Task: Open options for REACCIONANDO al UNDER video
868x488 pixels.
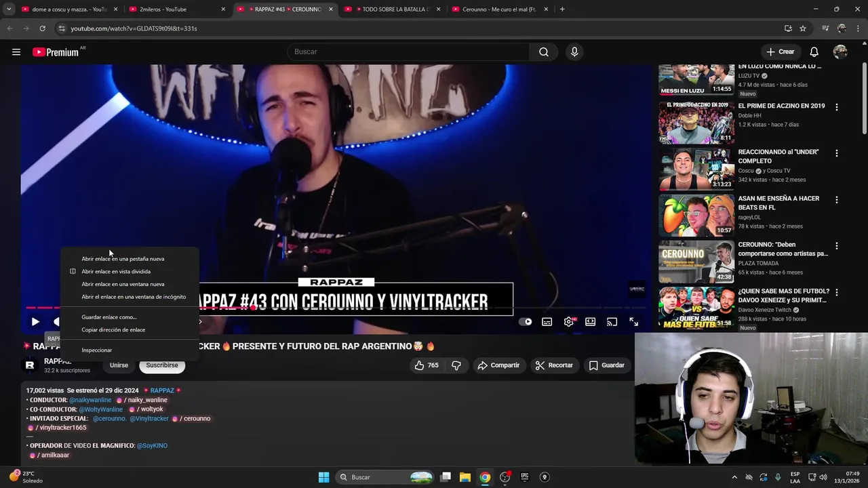Action: pos(837,153)
